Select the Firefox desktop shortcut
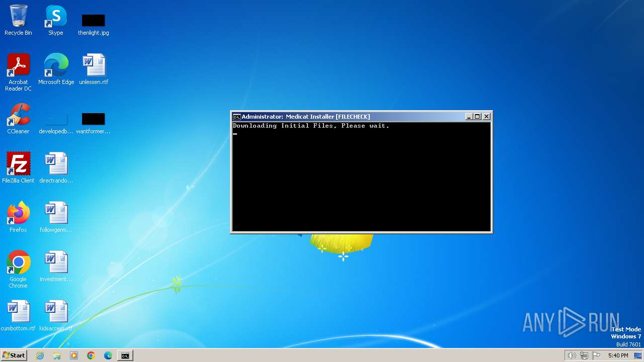The width and height of the screenshot is (644, 362). 18,217
